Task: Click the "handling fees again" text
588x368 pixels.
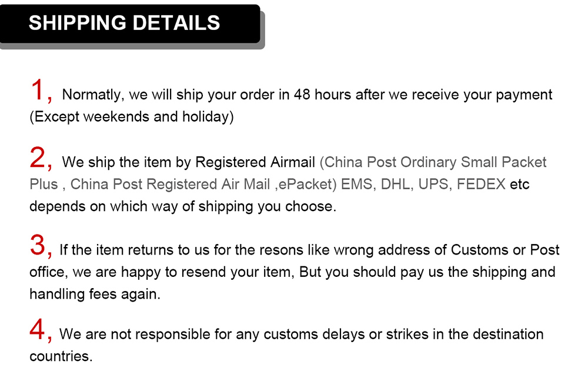Action: 95,295
